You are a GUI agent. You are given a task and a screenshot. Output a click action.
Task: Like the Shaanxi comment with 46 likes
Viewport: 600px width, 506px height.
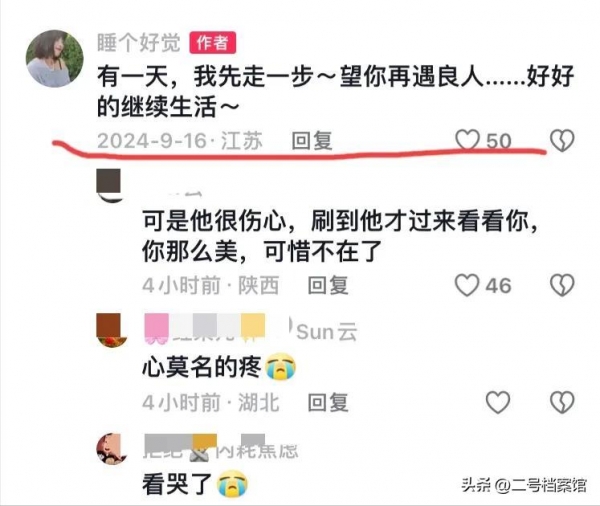pyautogui.click(x=467, y=285)
